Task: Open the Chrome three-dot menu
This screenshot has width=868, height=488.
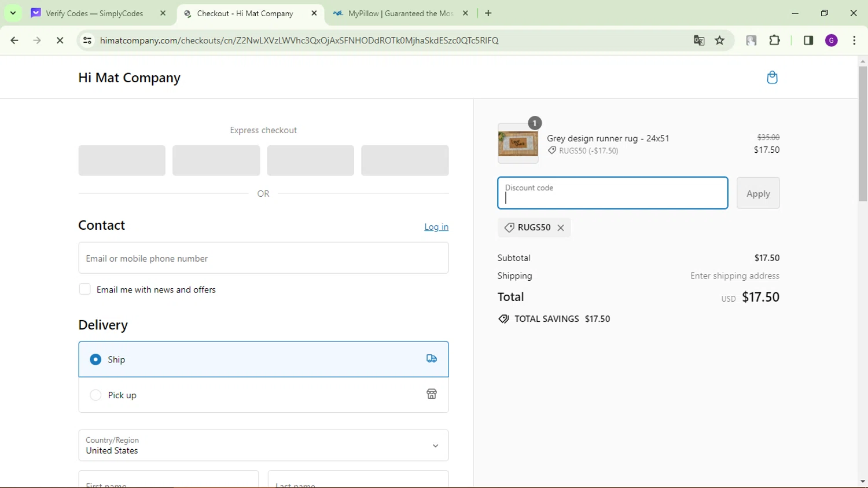Action: pyautogui.click(x=854, y=41)
